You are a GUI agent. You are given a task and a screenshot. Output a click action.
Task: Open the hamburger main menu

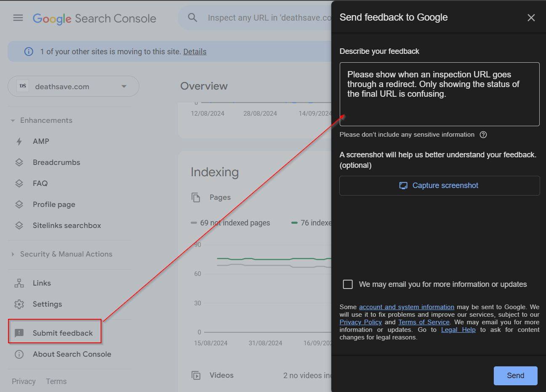point(18,18)
